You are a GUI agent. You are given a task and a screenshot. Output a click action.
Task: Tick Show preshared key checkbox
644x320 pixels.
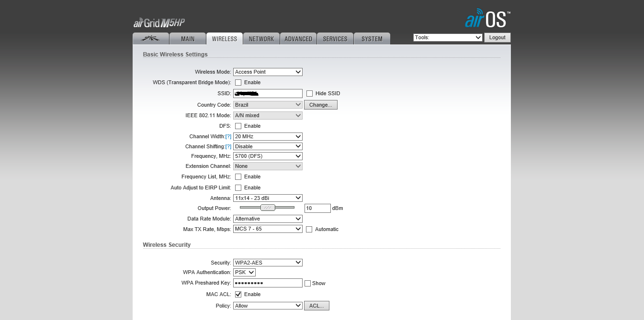307,283
